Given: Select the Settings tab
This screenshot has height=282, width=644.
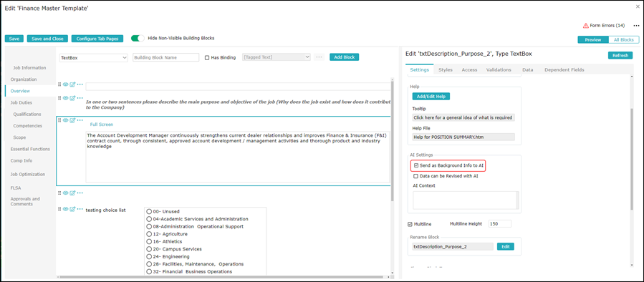Looking at the screenshot, I should [419, 69].
